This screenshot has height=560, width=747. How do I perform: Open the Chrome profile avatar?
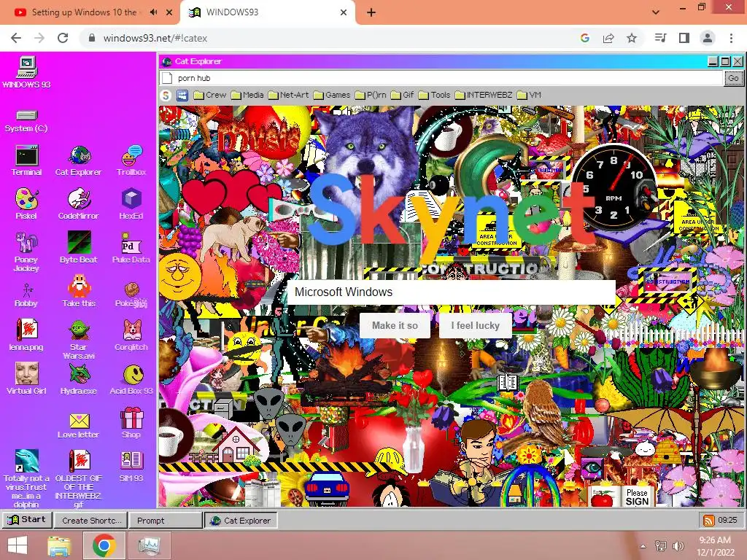[x=708, y=38]
